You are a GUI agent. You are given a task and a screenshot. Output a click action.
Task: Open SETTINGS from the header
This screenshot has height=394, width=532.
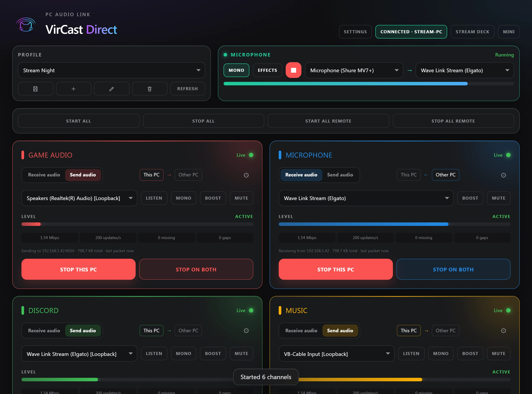click(x=355, y=32)
